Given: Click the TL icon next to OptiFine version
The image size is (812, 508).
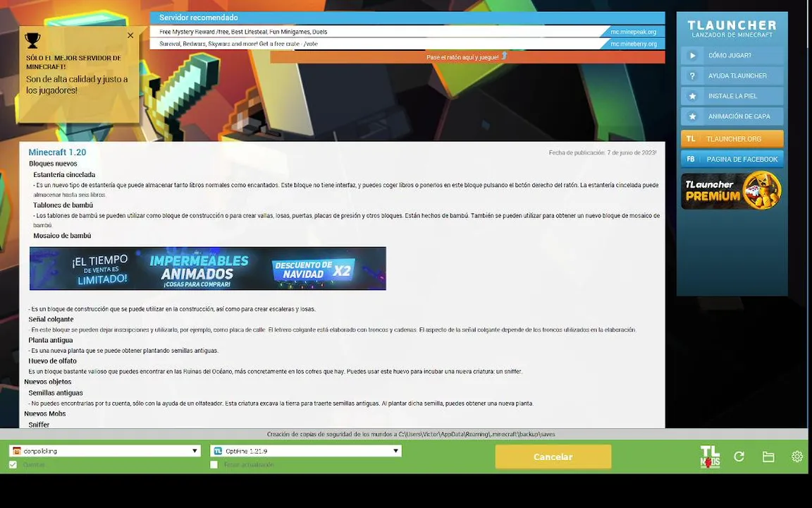Looking at the screenshot, I should point(218,451).
